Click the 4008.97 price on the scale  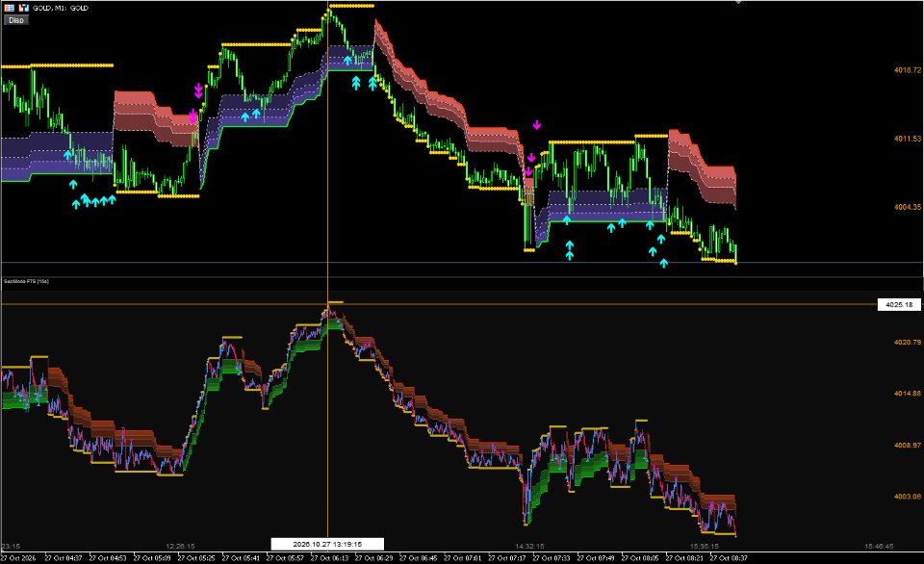[x=908, y=445]
